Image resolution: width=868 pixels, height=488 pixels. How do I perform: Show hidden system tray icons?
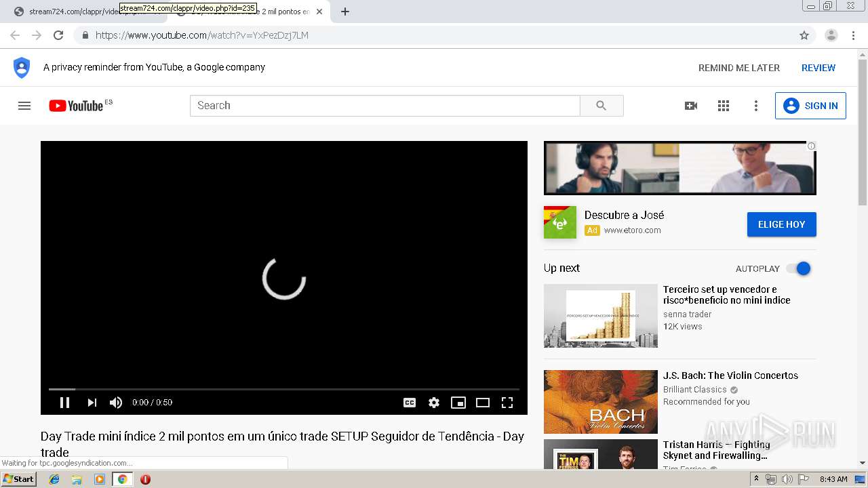[x=756, y=479]
